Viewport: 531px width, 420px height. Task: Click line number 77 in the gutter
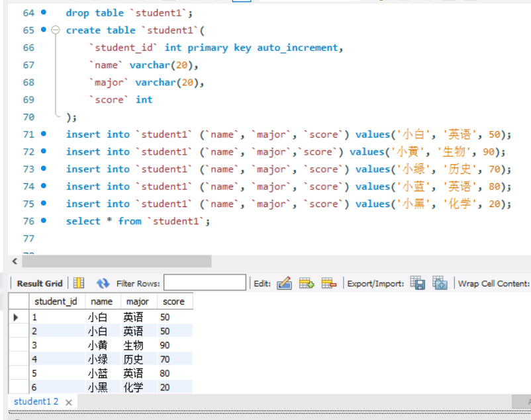(x=28, y=239)
